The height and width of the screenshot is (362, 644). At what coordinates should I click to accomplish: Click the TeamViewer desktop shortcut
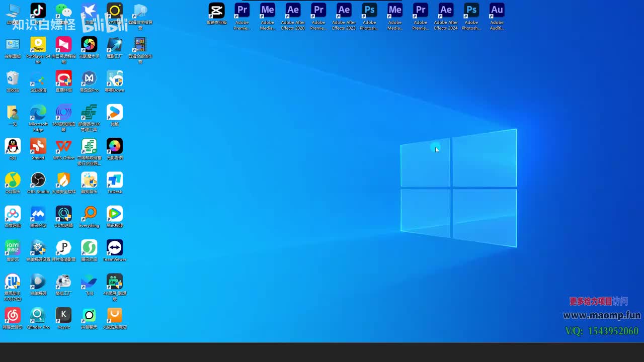pos(115,248)
